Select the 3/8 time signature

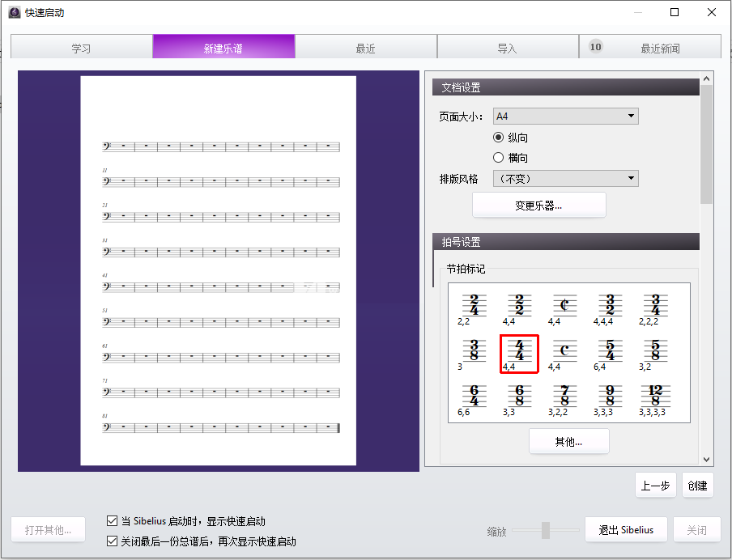point(473,354)
